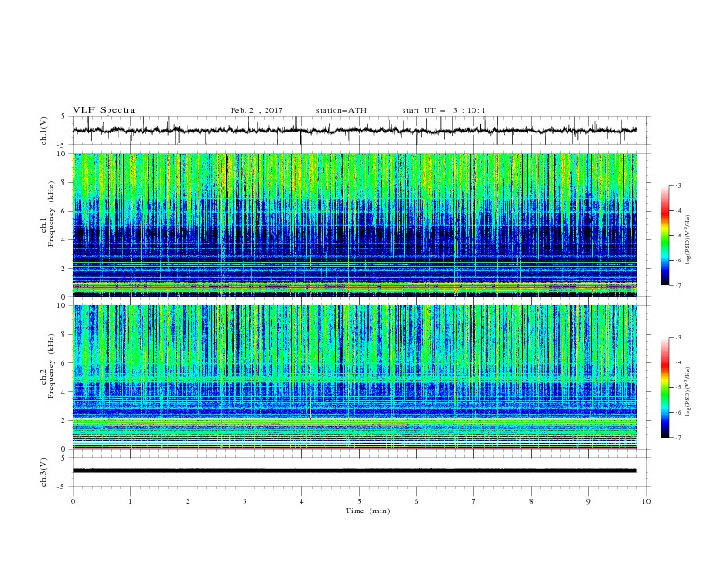
Task: Click the time axis tick label "0"
Action: 73,501
